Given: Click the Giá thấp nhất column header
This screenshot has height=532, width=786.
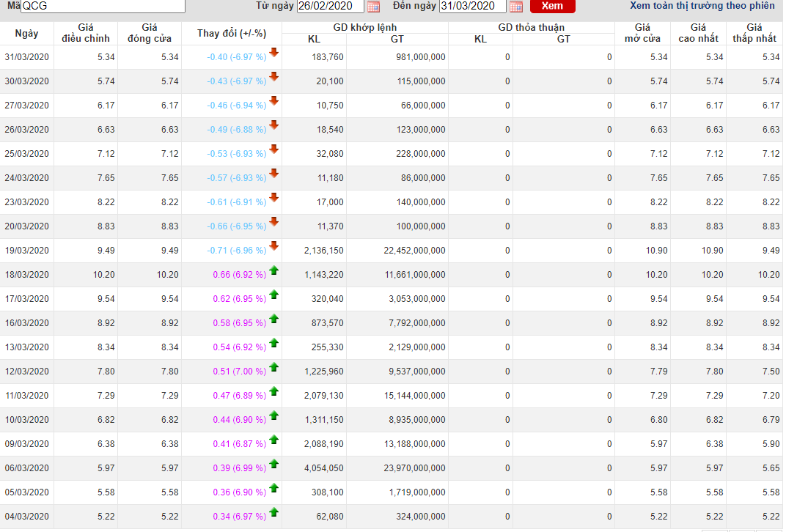Looking at the screenshot, I should (x=754, y=33).
